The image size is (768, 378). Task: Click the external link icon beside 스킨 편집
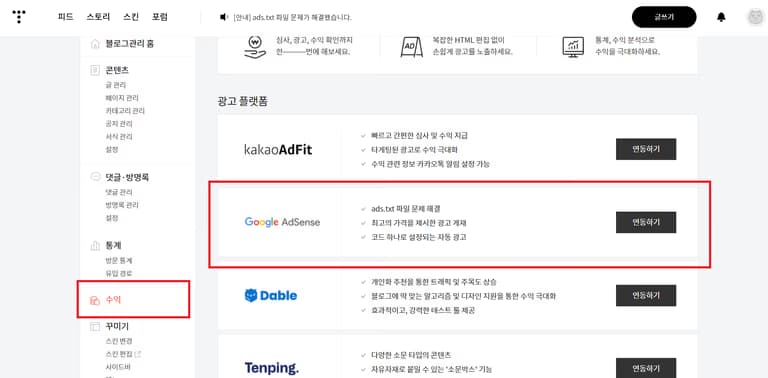coord(138,354)
